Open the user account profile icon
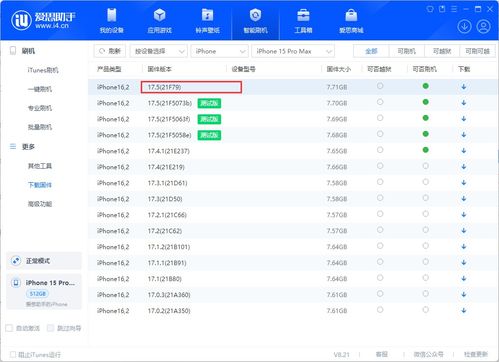Image resolution: width=499 pixels, height=362 pixels. 483,27
